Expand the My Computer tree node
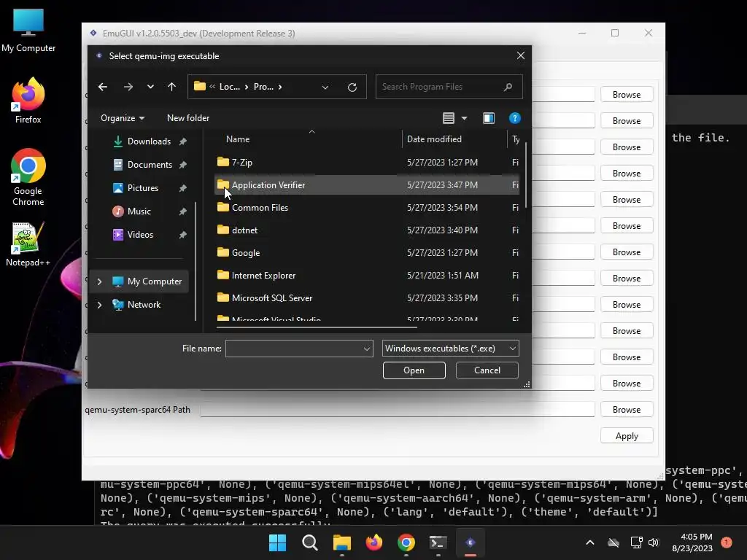747x560 pixels. [x=99, y=281]
